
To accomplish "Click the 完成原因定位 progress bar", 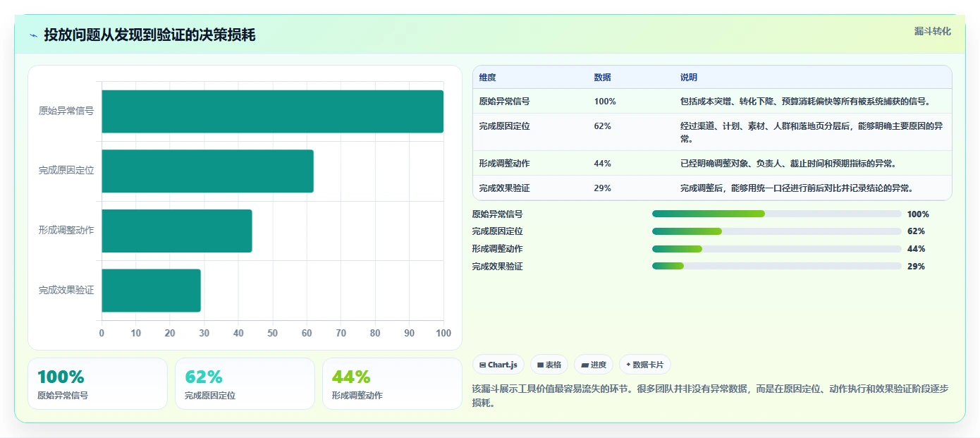I will 777,231.
